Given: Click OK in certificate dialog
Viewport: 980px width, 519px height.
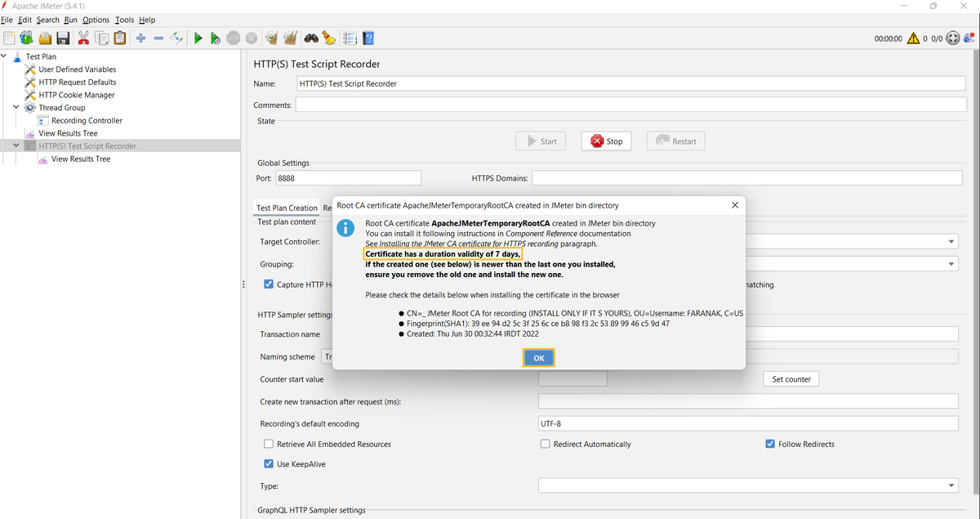Looking at the screenshot, I should coord(539,358).
